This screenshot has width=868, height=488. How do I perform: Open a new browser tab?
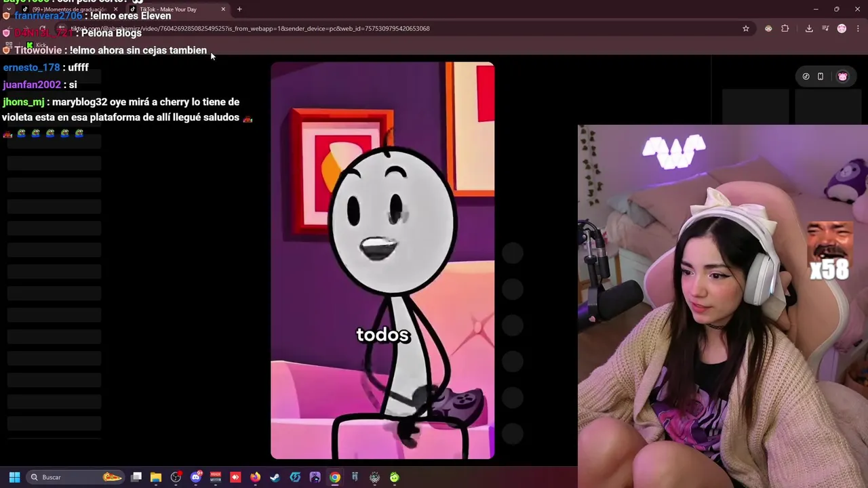pos(239,9)
